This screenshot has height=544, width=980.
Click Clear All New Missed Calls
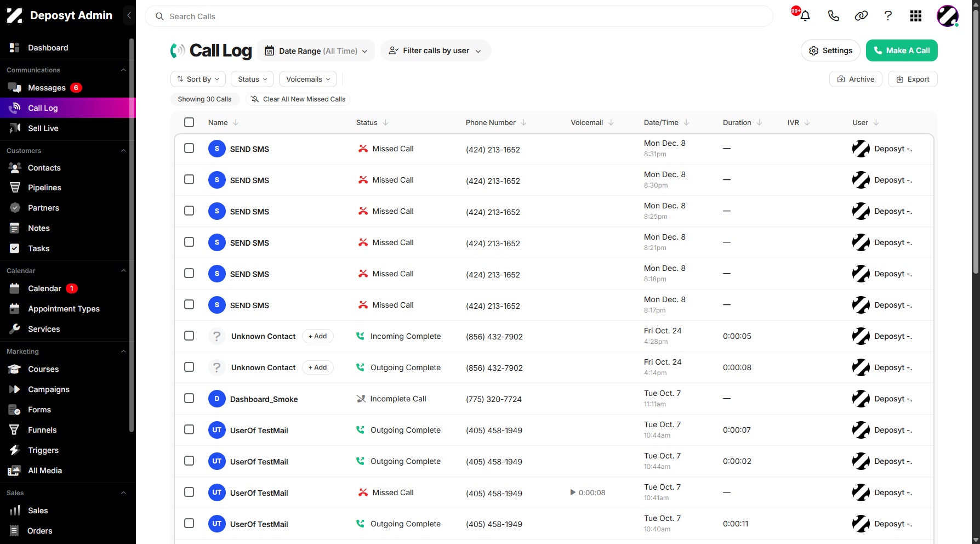(x=298, y=99)
